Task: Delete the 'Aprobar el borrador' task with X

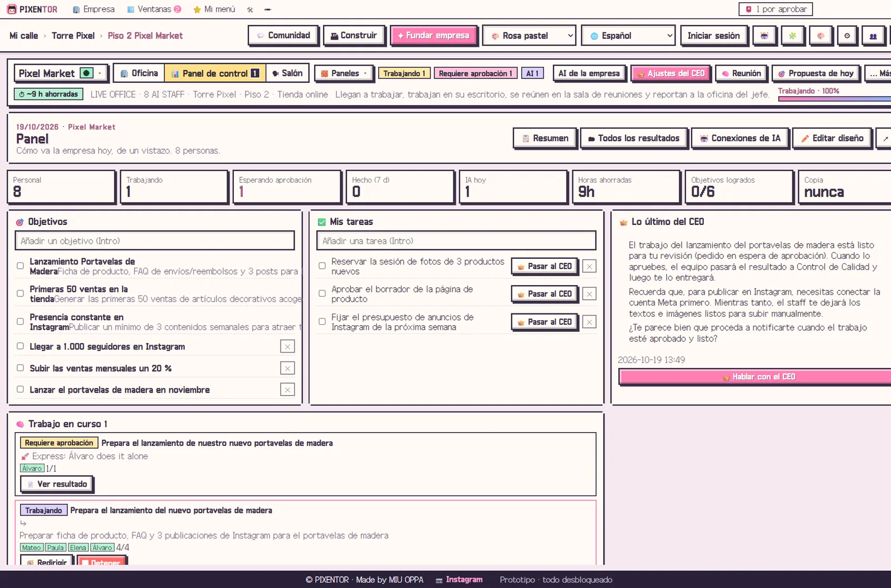Action: coord(589,294)
